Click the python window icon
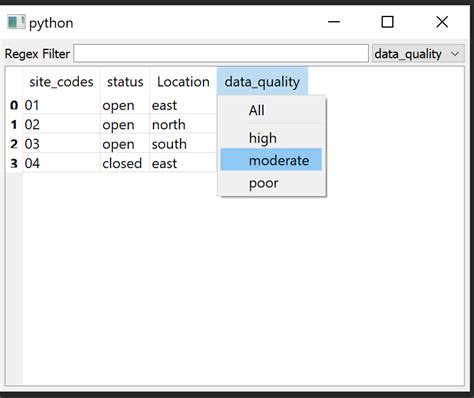This screenshot has width=474, height=398. click(x=16, y=22)
